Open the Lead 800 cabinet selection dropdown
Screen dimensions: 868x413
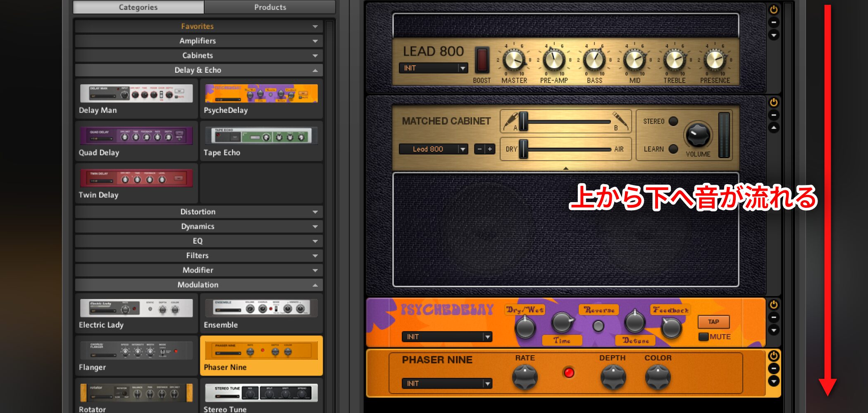[433, 149]
